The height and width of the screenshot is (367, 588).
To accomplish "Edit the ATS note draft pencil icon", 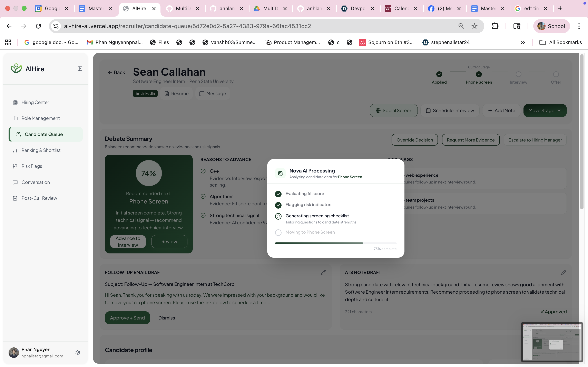I will tap(563, 272).
